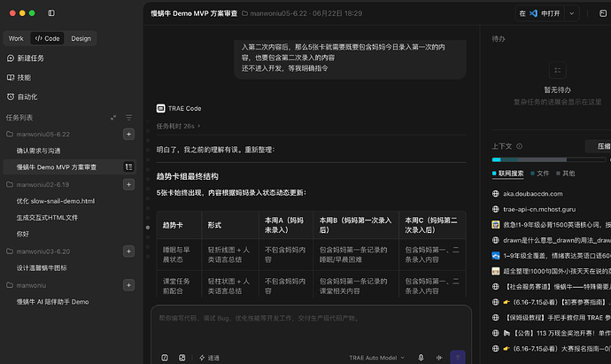This screenshot has height=364, width=611.
Task: Switch to the Code mode tab
Action: pos(47,39)
